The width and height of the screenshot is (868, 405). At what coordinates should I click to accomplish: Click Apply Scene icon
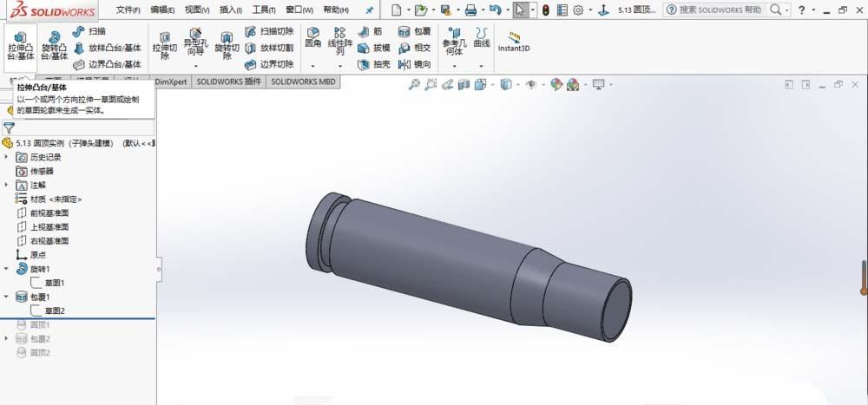(573, 84)
